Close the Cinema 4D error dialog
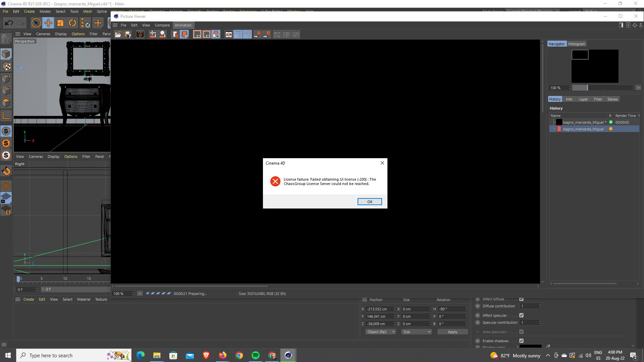 tap(382, 163)
